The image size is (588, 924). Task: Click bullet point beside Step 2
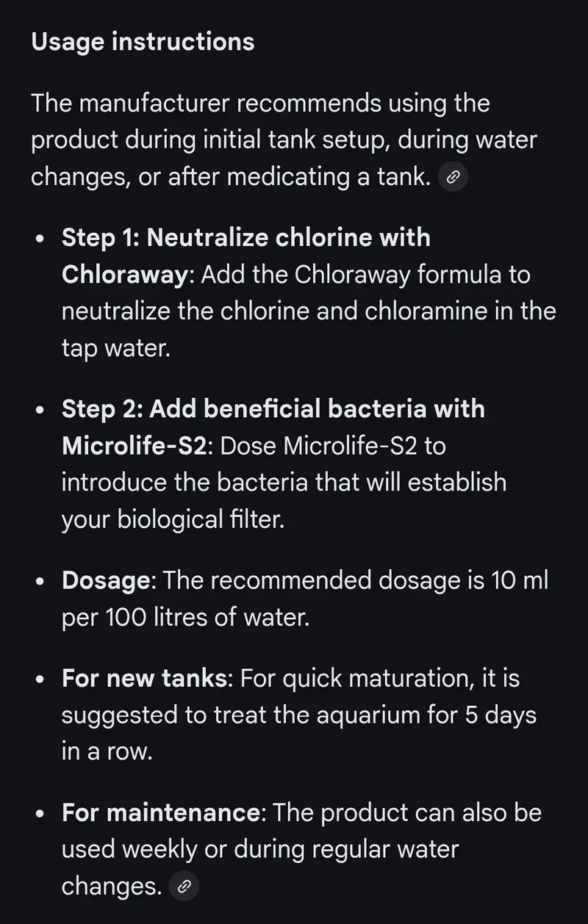tap(41, 411)
